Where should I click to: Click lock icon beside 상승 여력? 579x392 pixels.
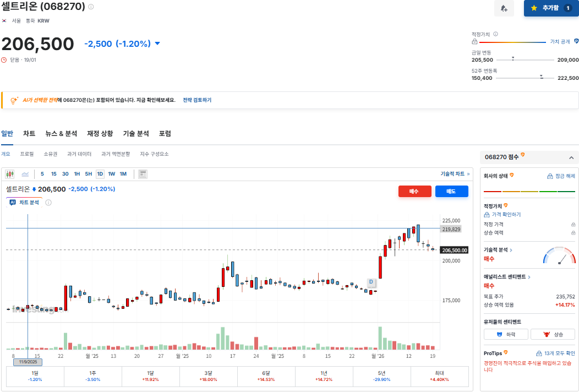[x=573, y=233]
